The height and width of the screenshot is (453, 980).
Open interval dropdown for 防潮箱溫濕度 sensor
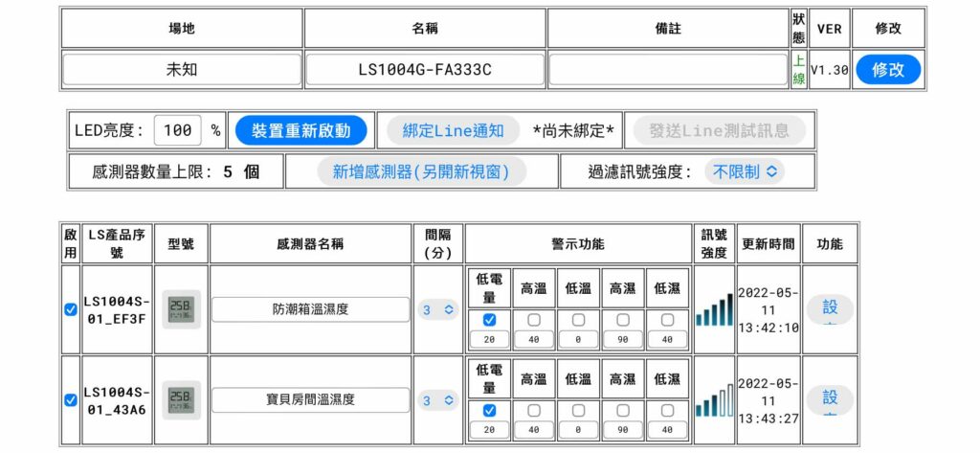click(439, 309)
